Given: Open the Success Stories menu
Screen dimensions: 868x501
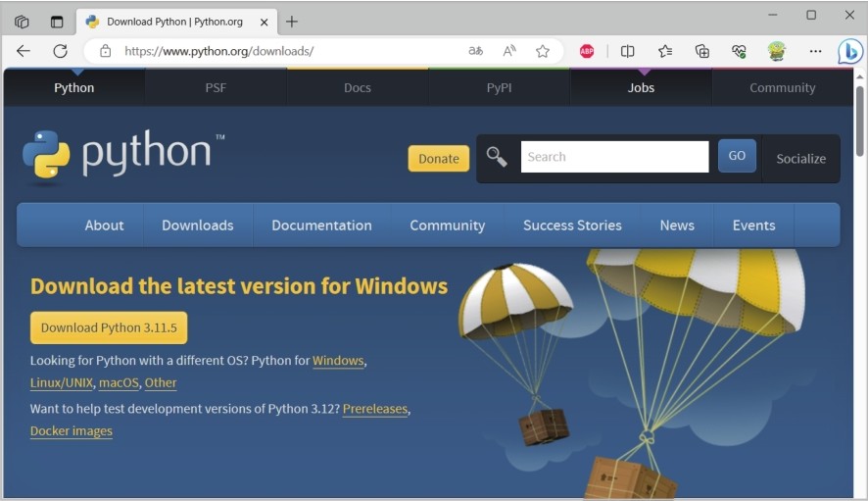Looking at the screenshot, I should pos(572,225).
